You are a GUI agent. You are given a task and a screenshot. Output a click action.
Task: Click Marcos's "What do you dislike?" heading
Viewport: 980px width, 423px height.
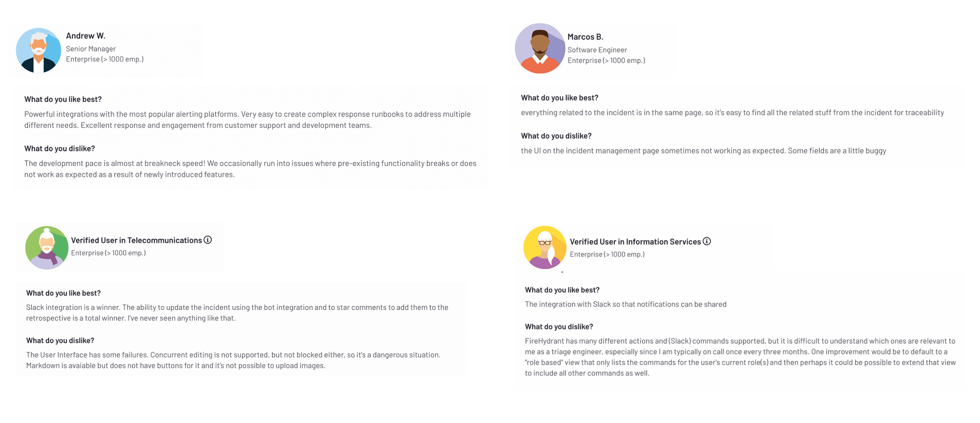556,136
